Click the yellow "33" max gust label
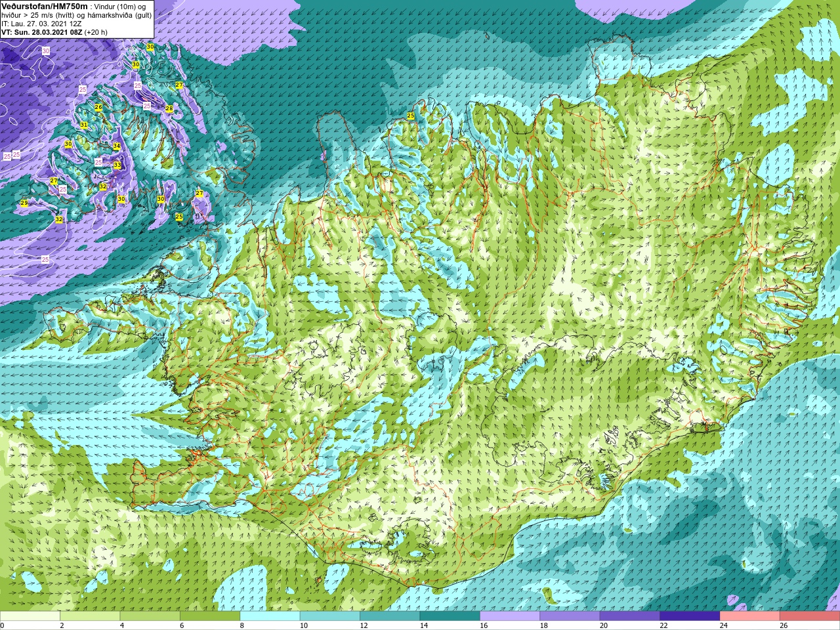The height and width of the screenshot is (630, 840). pos(117,165)
